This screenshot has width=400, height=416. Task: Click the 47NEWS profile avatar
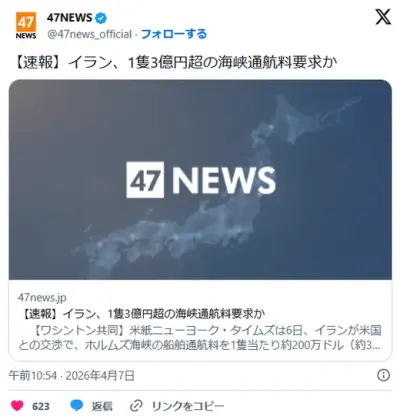pos(26,26)
